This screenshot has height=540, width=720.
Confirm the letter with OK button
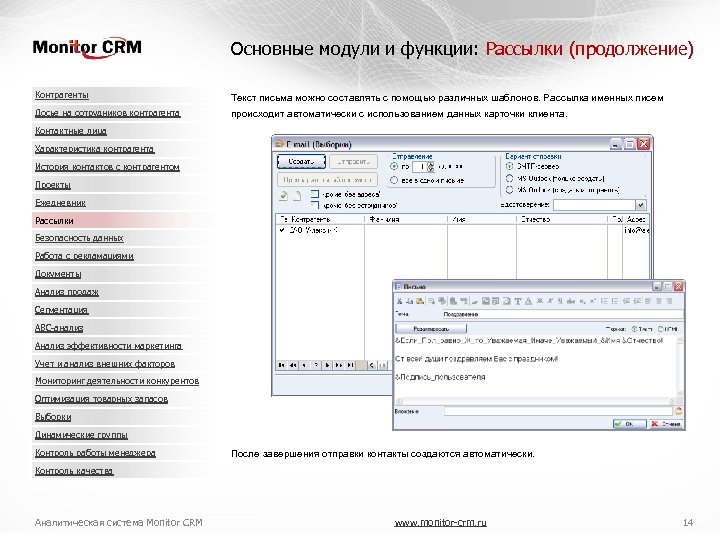click(x=630, y=424)
